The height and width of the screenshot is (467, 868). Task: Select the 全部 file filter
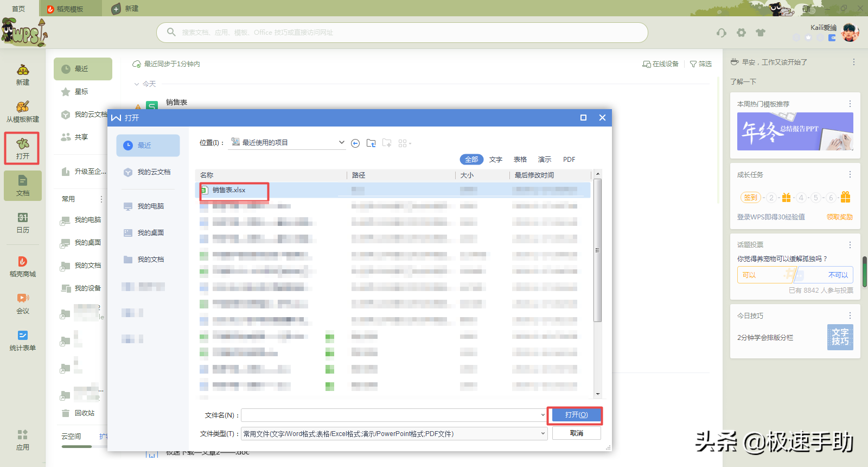pos(471,160)
